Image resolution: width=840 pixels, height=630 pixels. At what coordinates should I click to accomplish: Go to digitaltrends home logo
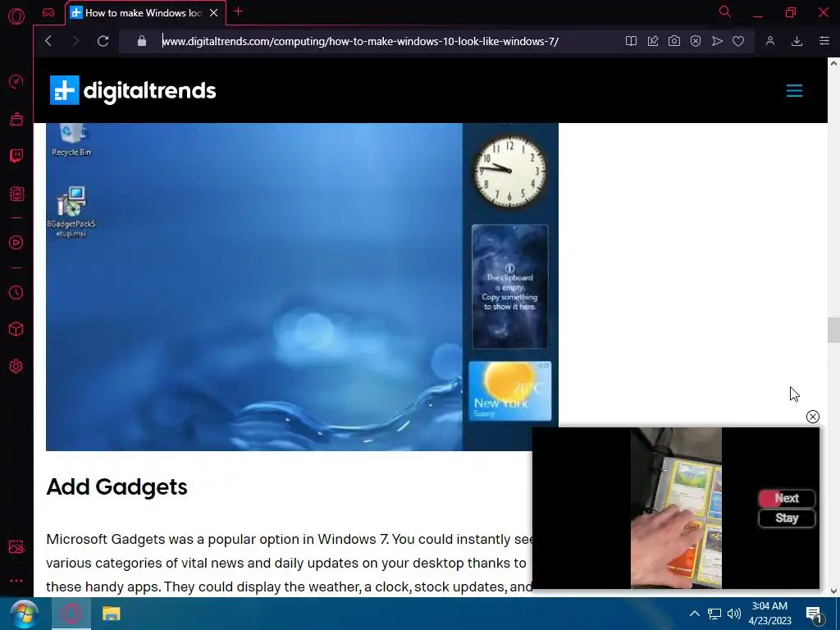tap(133, 90)
